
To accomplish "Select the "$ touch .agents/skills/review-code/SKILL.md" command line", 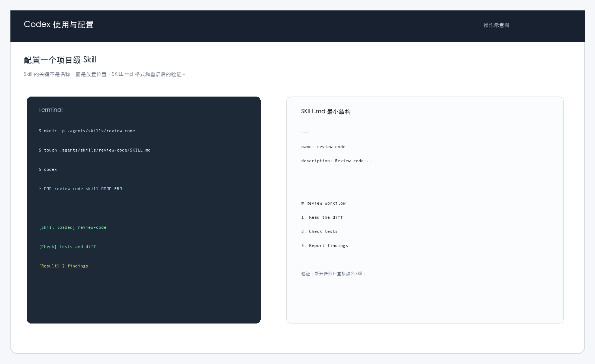I will point(95,150).
